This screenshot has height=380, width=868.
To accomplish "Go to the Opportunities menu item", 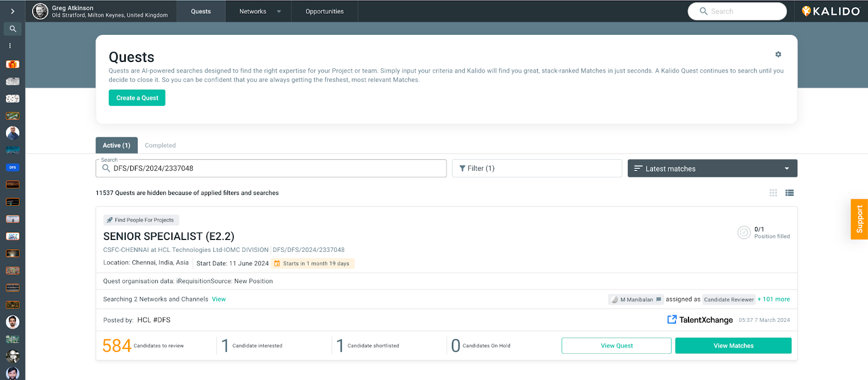I will (324, 11).
